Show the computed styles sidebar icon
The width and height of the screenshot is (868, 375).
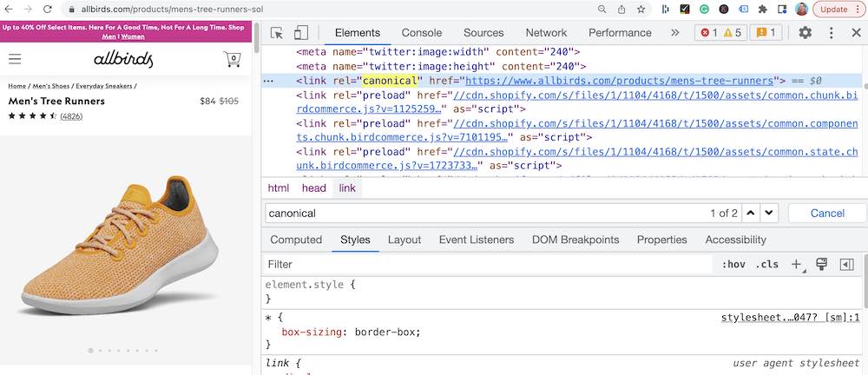847,264
